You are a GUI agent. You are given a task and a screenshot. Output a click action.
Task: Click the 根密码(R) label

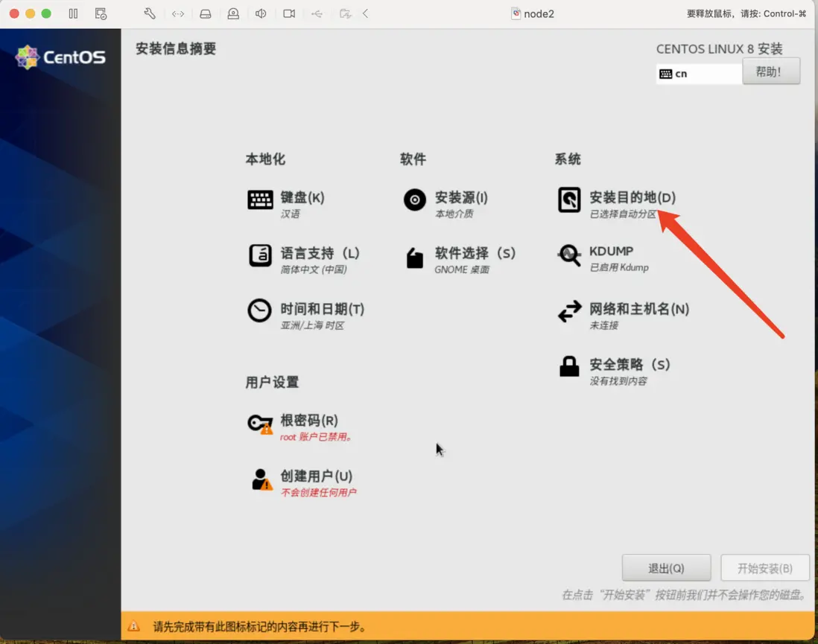tap(309, 421)
